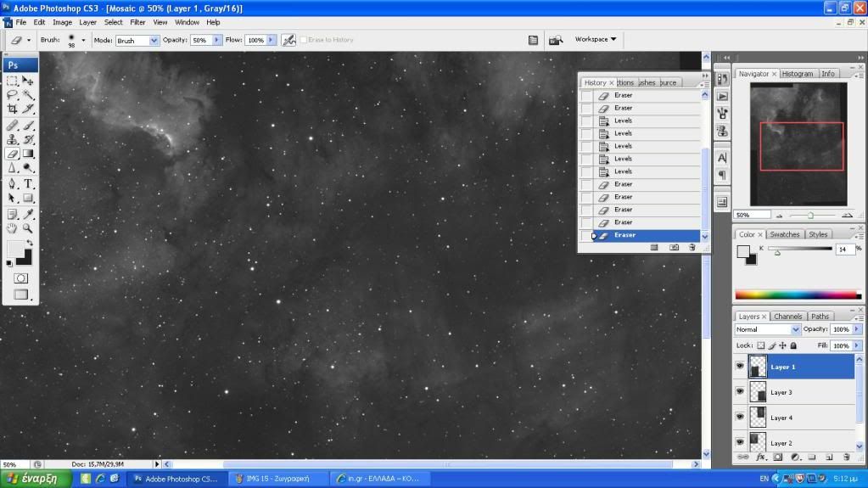868x488 pixels.
Task: Pick the Zoom tool in toolbox
Action: click(x=28, y=228)
